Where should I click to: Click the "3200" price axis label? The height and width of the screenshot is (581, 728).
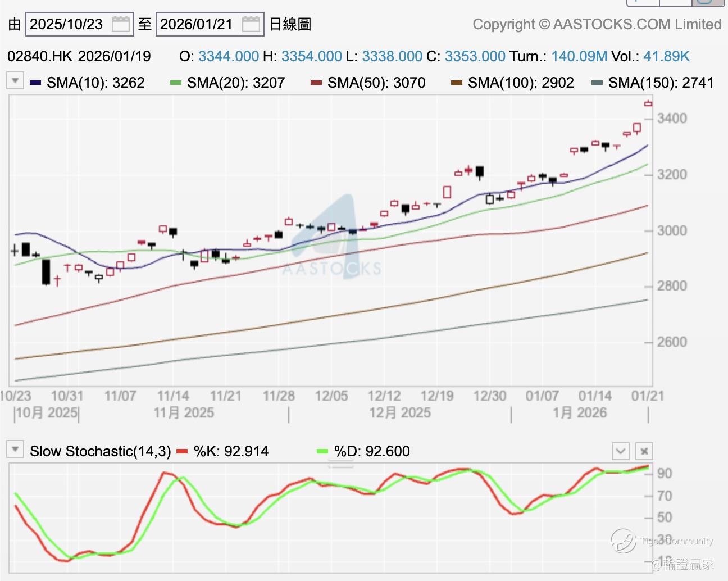coord(672,175)
